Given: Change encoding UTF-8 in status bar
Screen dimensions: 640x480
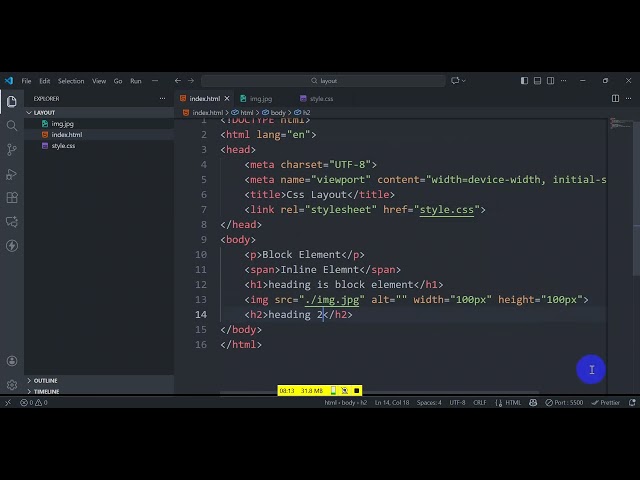Looking at the screenshot, I should pos(457,402).
